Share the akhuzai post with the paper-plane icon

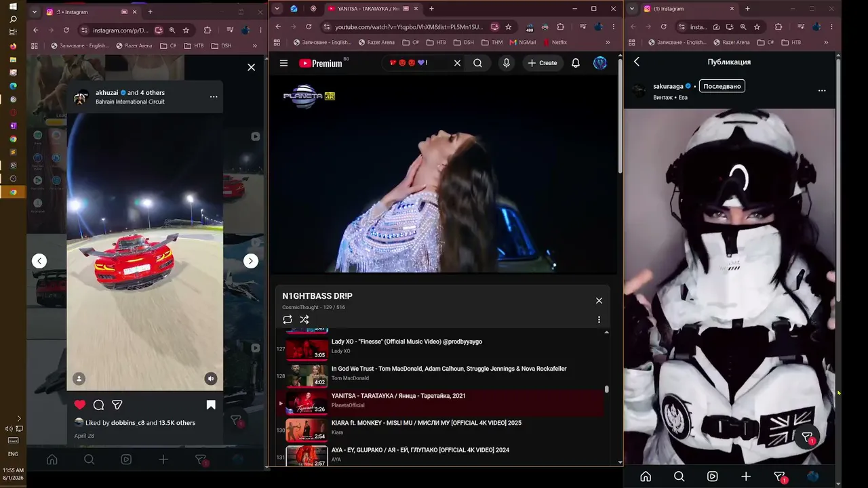pos(117,405)
